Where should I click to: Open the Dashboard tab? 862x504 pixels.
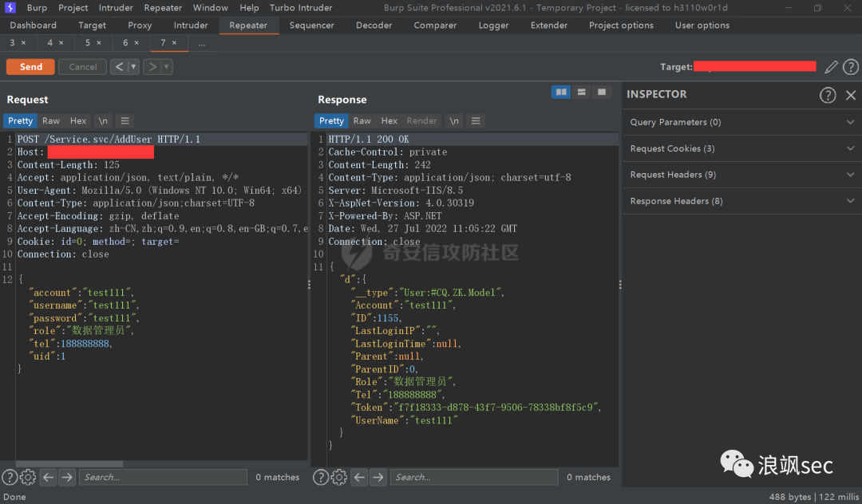[x=33, y=26]
